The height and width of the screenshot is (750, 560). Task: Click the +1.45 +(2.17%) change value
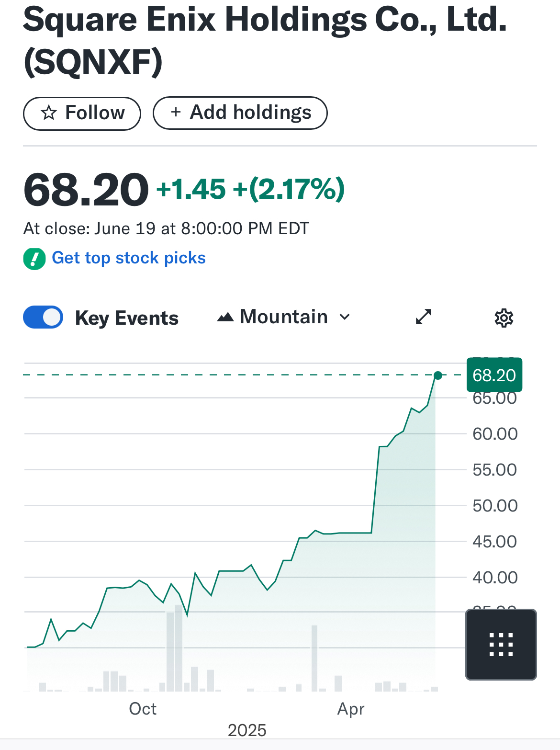coord(250,189)
